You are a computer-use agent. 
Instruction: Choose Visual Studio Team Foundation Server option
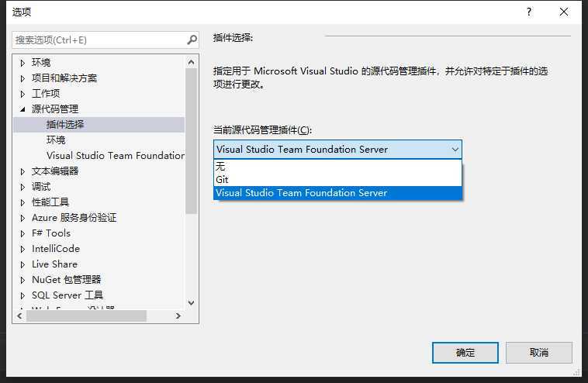(x=337, y=193)
